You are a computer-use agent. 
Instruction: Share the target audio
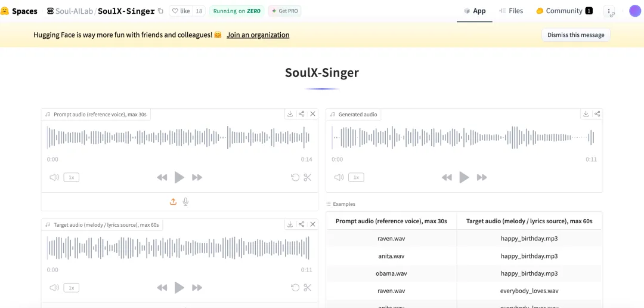302,224
